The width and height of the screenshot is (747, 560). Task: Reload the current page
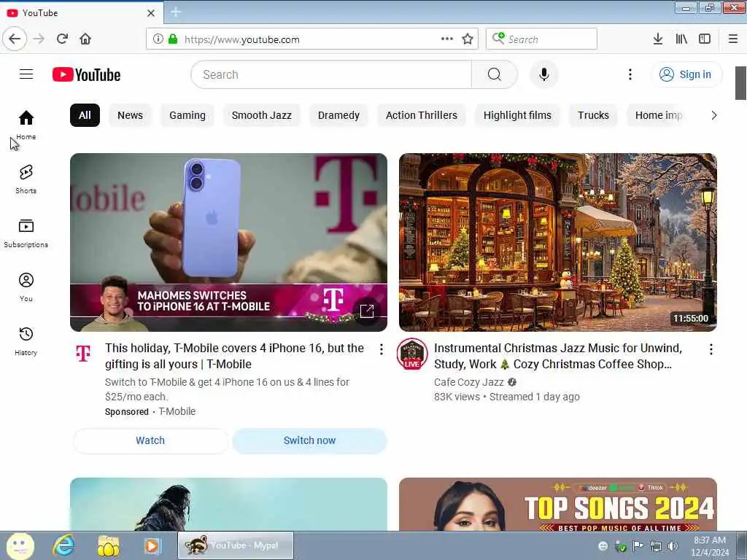point(63,39)
